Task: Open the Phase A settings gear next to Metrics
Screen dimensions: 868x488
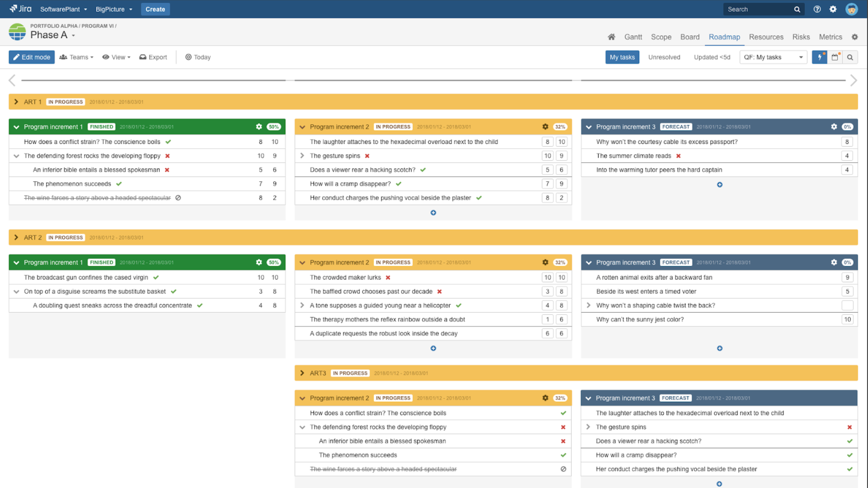Action: point(855,37)
